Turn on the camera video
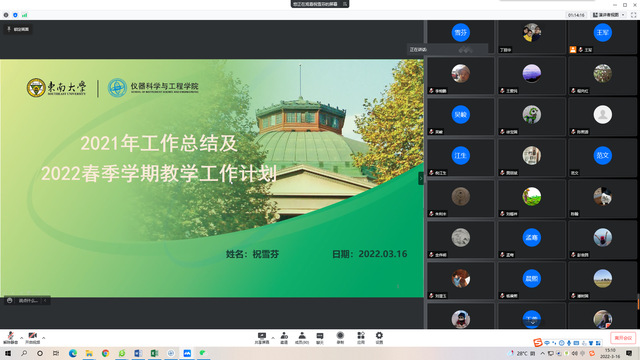640x360 pixels. point(33,338)
